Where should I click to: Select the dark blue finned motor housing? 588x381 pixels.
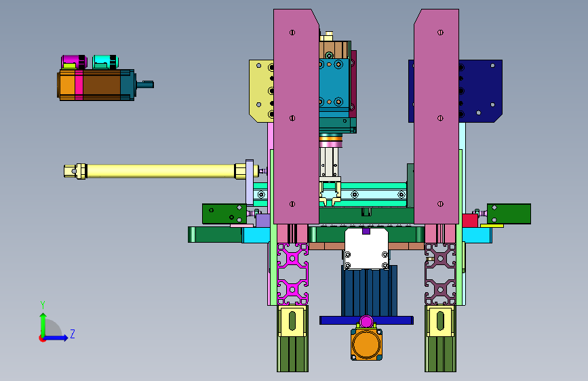(x=369, y=292)
